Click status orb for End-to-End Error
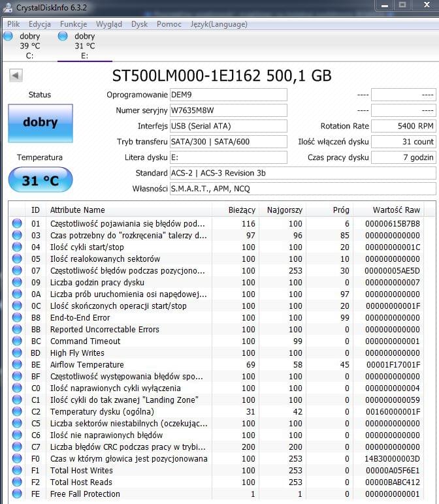Screen dimensions: 439x504 (x=17, y=317)
